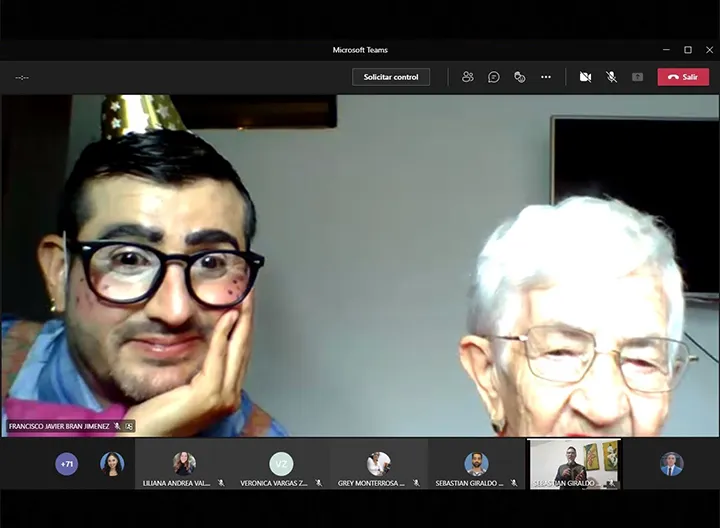Open the more actions ellipsis menu
720x528 pixels.
pos(546,77)
